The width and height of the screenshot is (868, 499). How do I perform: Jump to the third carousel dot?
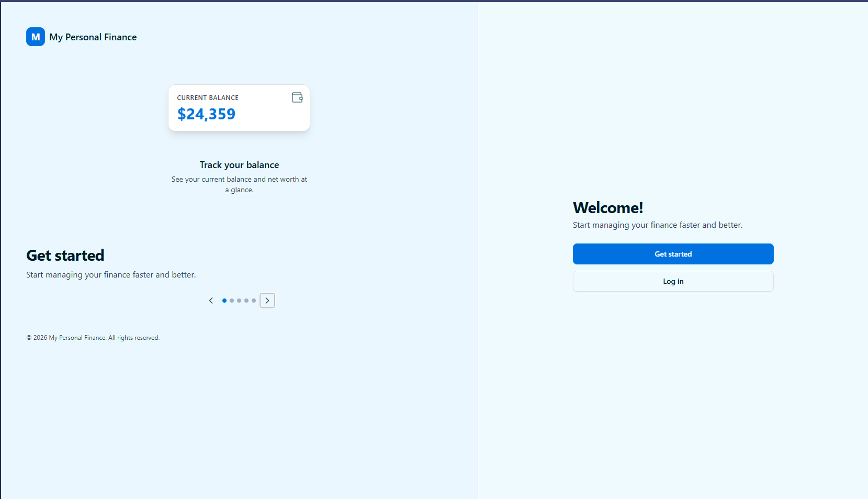pos(239,301)
